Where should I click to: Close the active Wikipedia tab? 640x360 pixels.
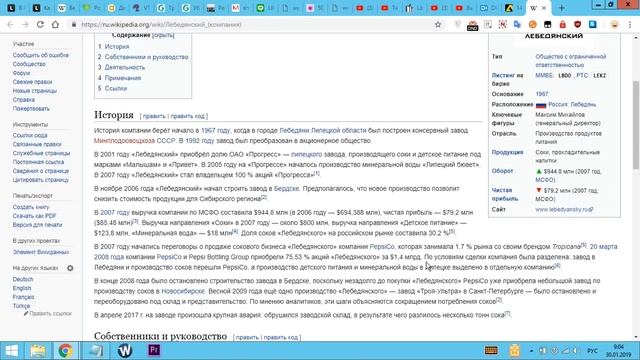(544, 8)
